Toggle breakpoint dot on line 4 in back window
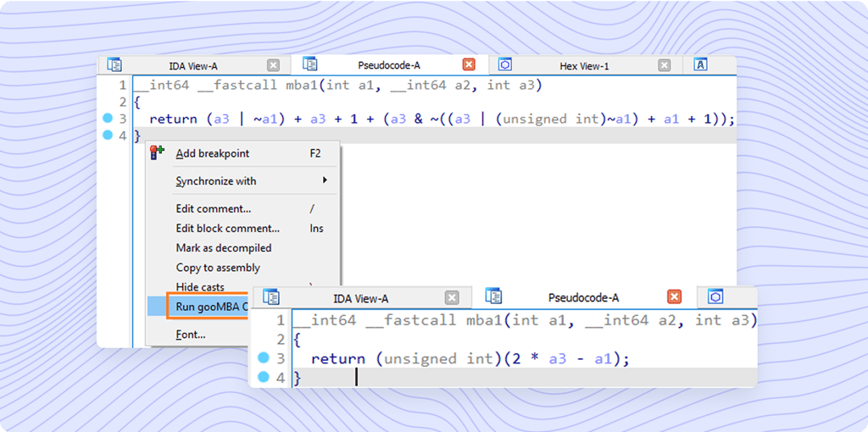 [108, 135]
